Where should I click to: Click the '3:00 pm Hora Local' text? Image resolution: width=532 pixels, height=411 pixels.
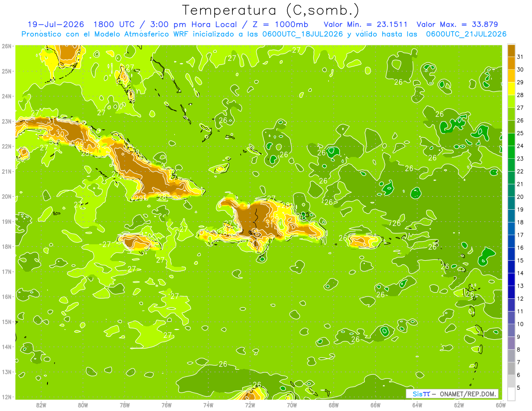click(193, 24)
